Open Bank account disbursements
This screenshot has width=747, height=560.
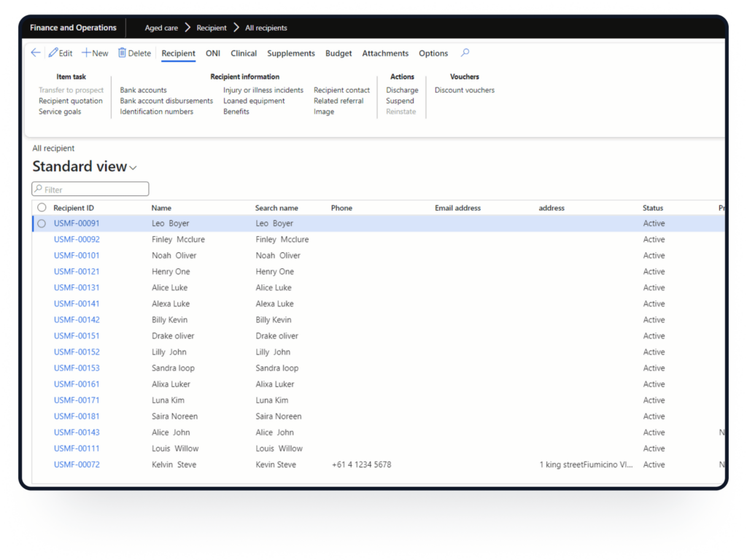[166, 101]
